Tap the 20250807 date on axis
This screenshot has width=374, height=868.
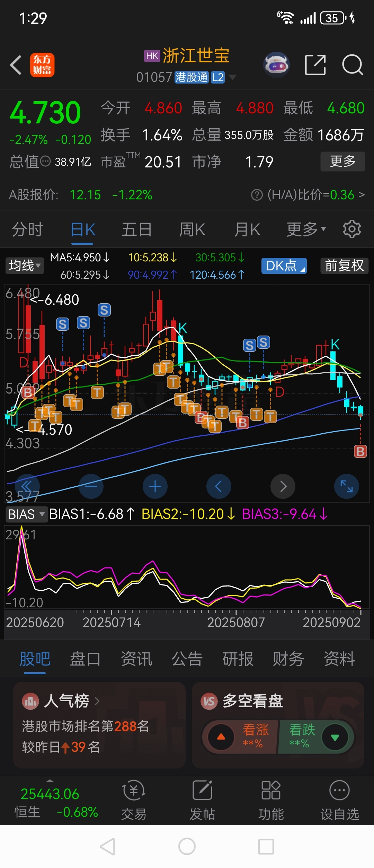[x=236, y=623]
